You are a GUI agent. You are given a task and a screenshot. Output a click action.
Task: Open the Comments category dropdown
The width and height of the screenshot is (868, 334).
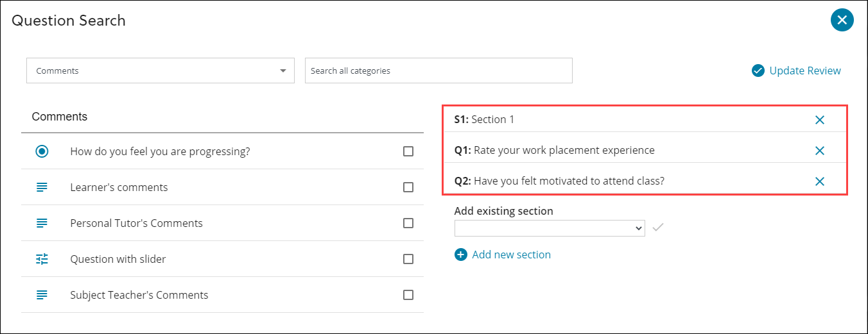click(x=160, y=71)
